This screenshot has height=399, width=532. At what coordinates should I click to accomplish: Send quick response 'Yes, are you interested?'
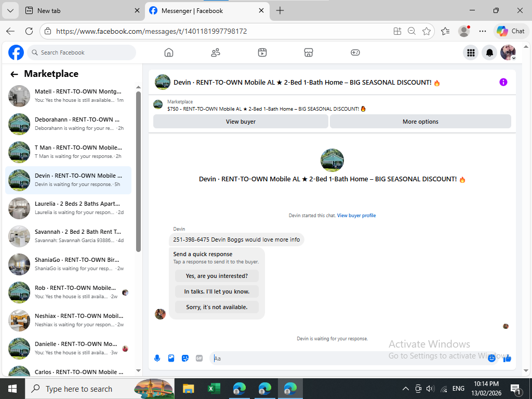click(217, 276)
